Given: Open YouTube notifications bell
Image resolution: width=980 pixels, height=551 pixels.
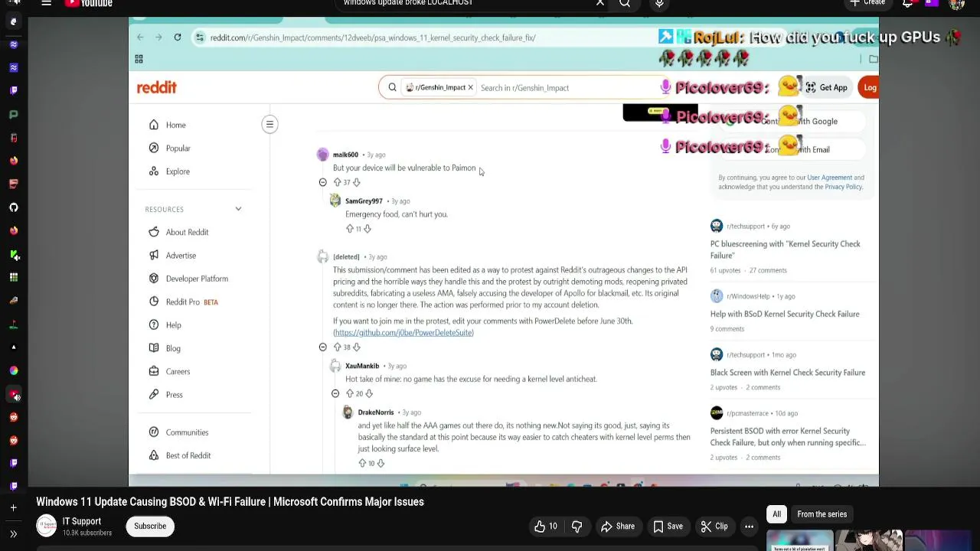Looking at the screenshot, I should (x=907, y=3).
